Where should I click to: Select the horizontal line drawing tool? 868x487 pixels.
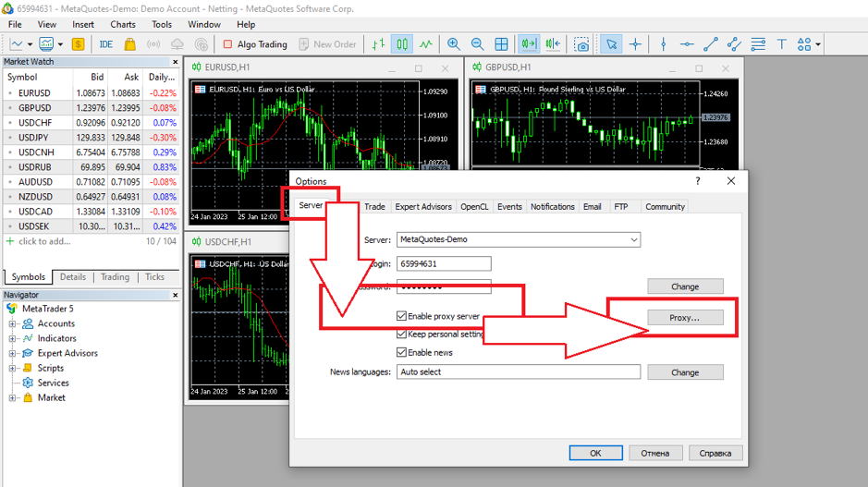click(687, 44)
